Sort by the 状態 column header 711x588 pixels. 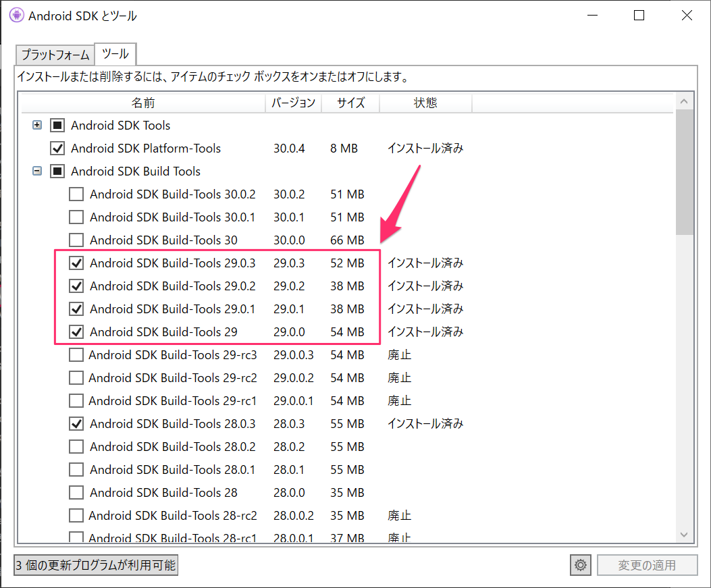[425, 103]
